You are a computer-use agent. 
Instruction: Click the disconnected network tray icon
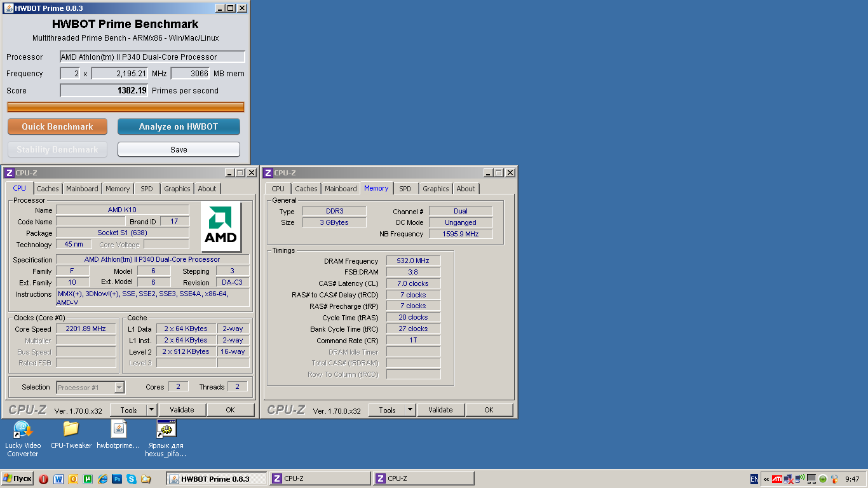coord(789,479)
